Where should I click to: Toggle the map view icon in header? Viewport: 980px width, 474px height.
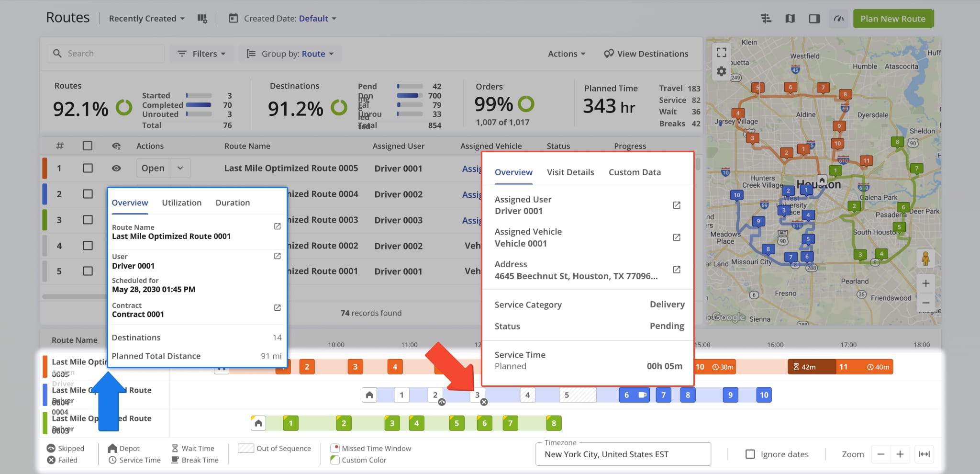click(x=790, y=19)
